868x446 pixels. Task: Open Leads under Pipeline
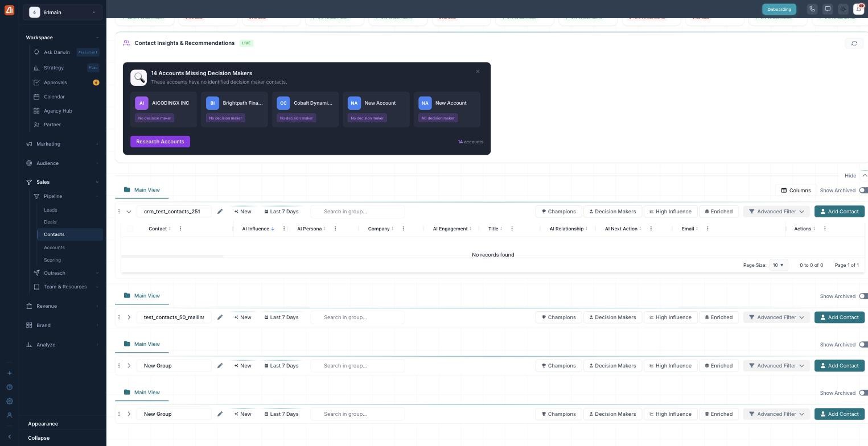pyautogui.click(x=51, y=210)
